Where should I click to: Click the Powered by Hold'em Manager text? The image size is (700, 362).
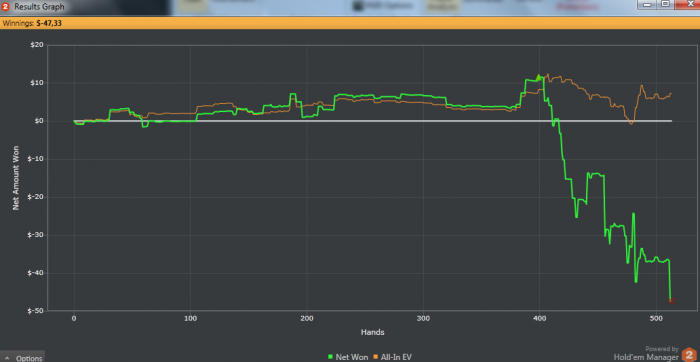[x=646, y=353]
